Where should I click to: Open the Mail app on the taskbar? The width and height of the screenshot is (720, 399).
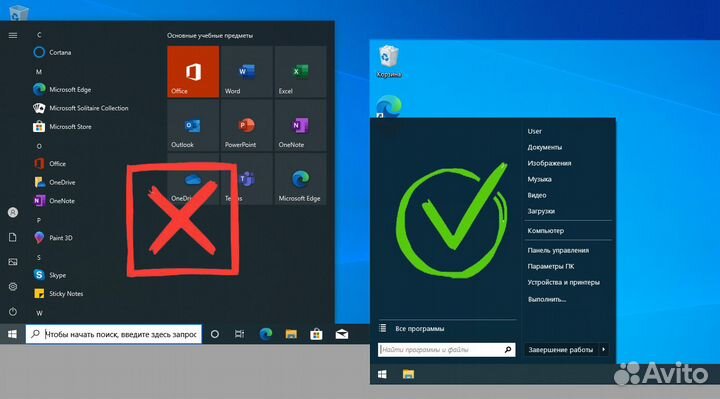point(342,334)
